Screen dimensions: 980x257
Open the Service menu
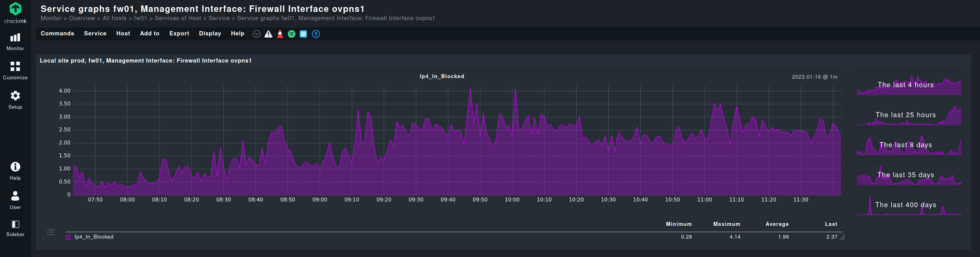pos(95,33)
